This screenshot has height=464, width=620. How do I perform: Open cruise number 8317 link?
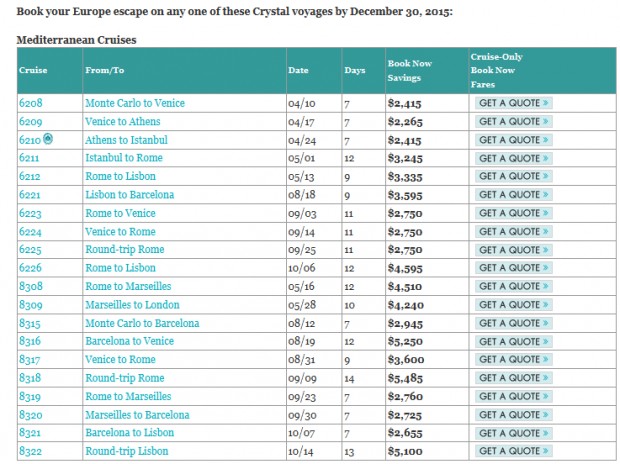30,360
